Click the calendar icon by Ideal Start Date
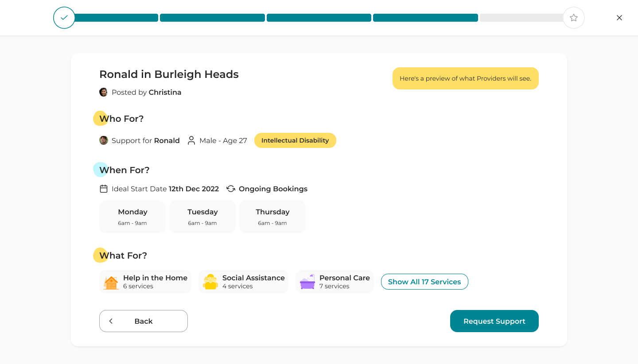Image resolution: width=638 pixels, height=364 pixels. coord(104,189)
